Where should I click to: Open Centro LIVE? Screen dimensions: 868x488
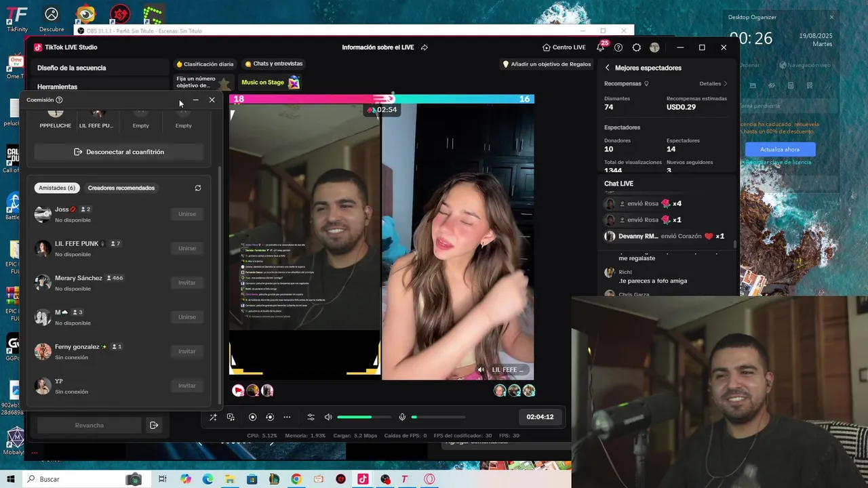(x=564, y=47)
